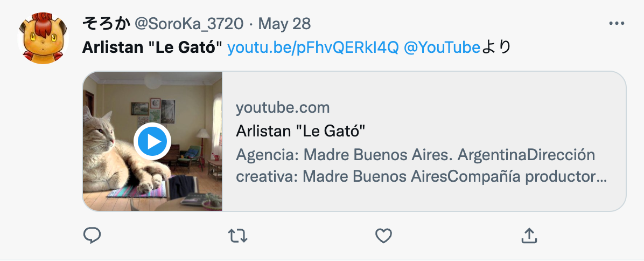Image resolution: width=644 pixels, height=261 pixels.
Task: Open the three-dot More options menu
Action: [x=617, y=23]
